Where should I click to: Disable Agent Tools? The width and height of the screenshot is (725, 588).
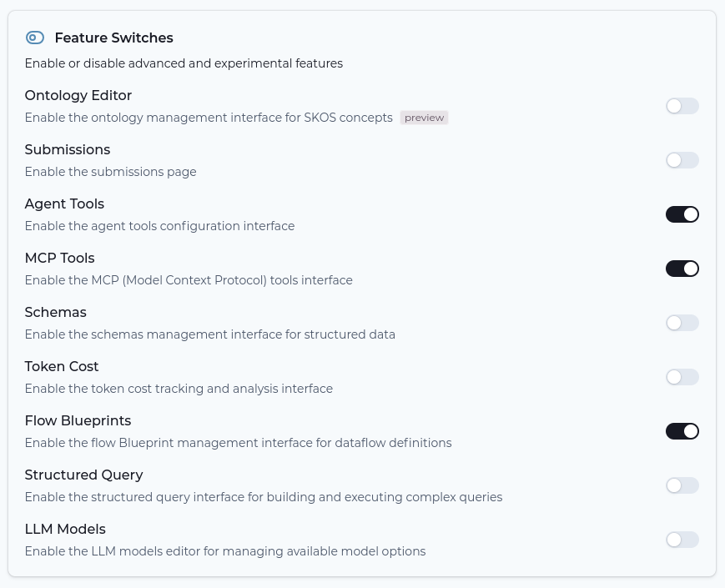[682, 214]
